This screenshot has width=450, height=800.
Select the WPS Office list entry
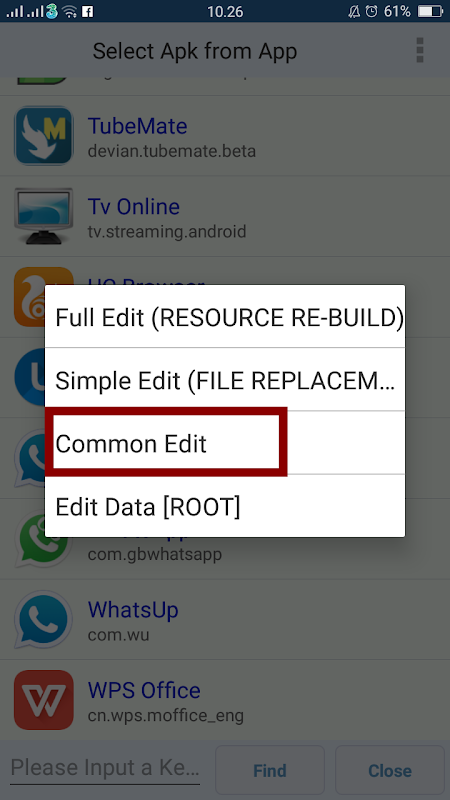(225, 700)
